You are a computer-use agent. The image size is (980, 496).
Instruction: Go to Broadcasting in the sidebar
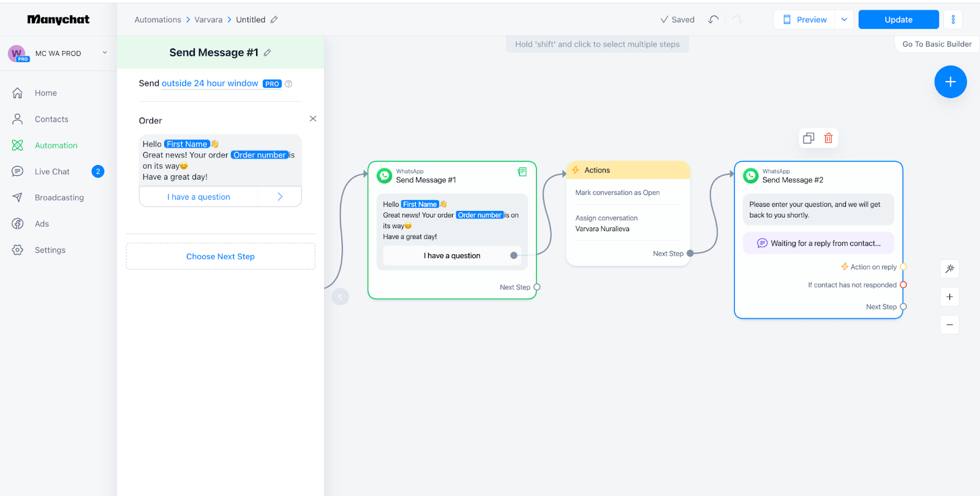59,197
